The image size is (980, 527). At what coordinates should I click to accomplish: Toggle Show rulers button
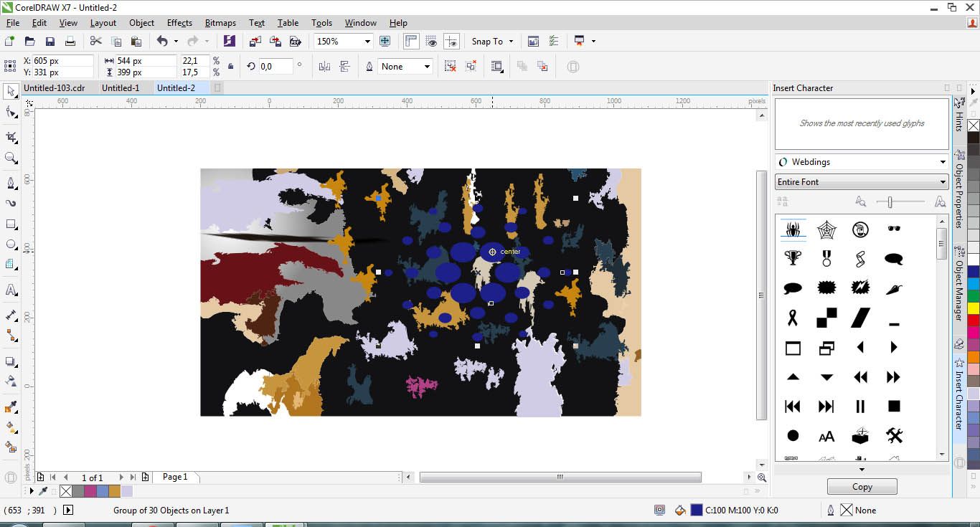[x=411, y=42]
